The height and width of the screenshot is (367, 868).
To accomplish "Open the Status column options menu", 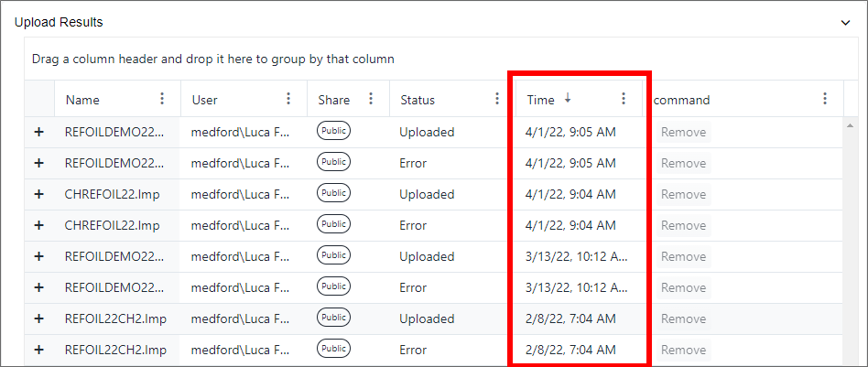I will [497, 99].
